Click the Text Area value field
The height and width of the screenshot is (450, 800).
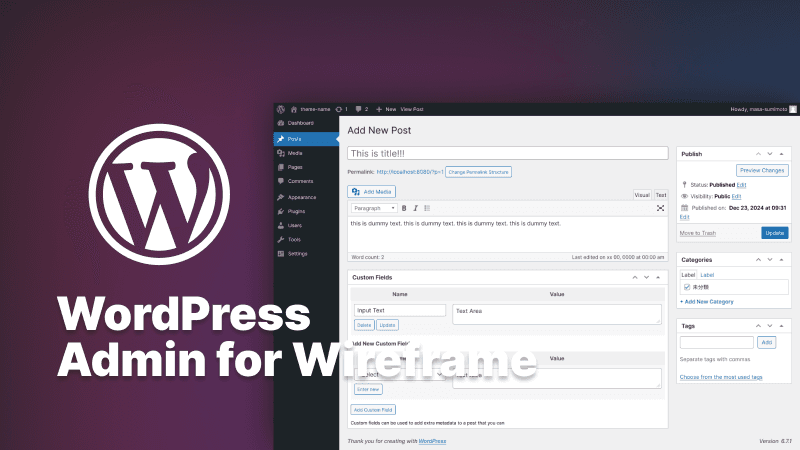pos(557,314)
